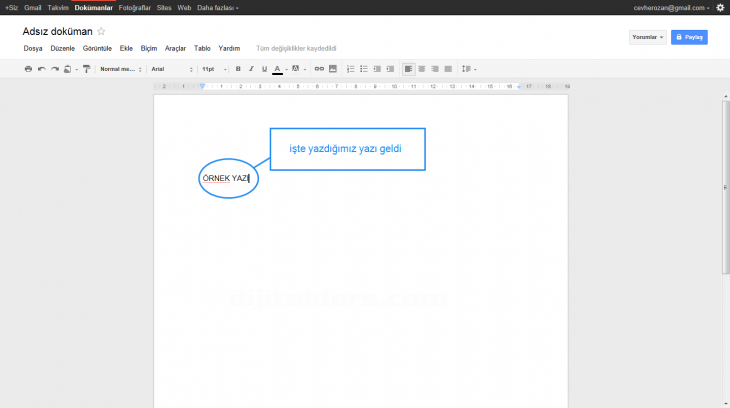
Task: Click the Yorumlar button
Action: click(647, 37)
